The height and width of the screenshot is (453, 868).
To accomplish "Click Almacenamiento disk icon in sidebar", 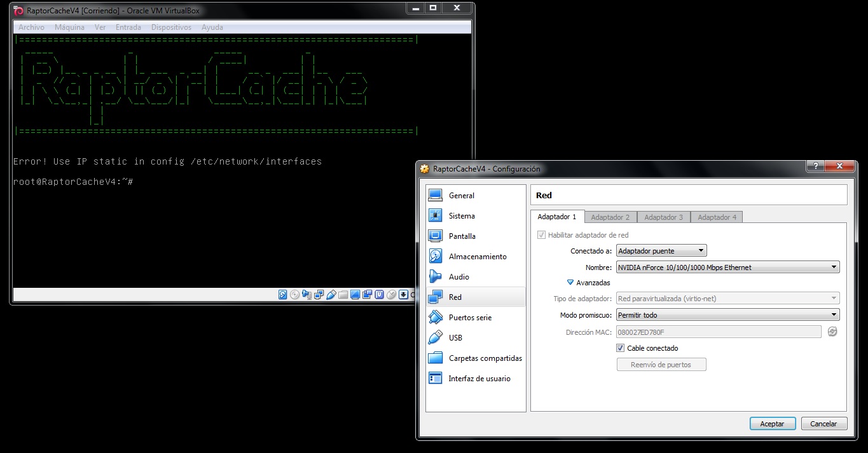I will [x=436, y=256].
